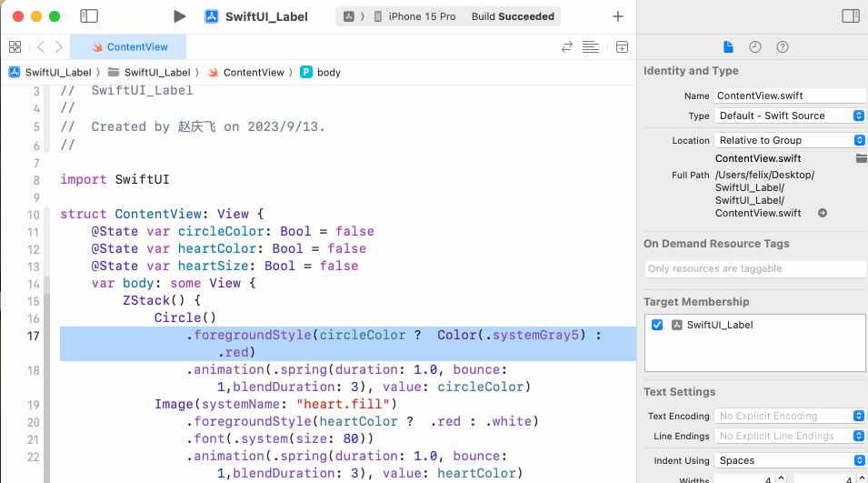Toggle the inspector panel on right
Screen dimensions: 868x483
(851, 16)
